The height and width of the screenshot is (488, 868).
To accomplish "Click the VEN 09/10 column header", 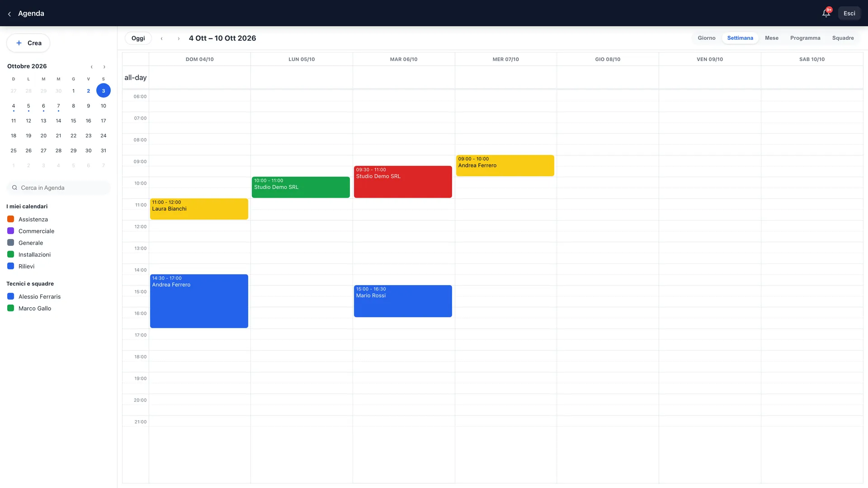I will click(x=710, y=59).
